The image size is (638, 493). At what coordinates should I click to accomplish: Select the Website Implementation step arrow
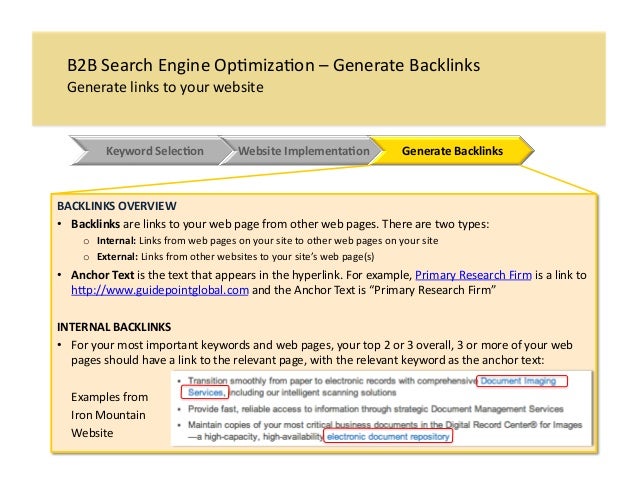(x=303, y=151)
